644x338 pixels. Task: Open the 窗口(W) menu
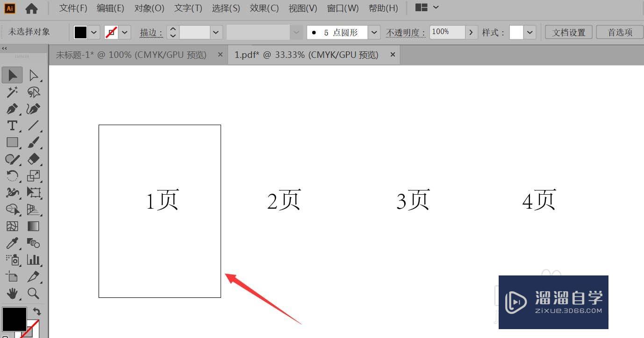343,8
